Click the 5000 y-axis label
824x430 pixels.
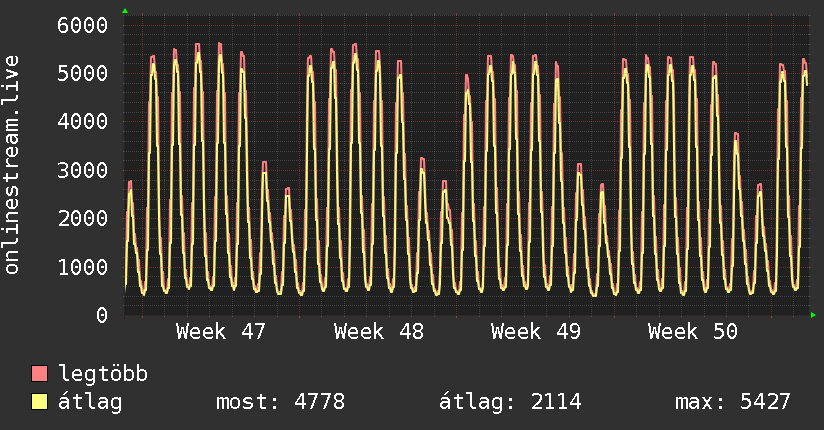[x=82, y=73]
